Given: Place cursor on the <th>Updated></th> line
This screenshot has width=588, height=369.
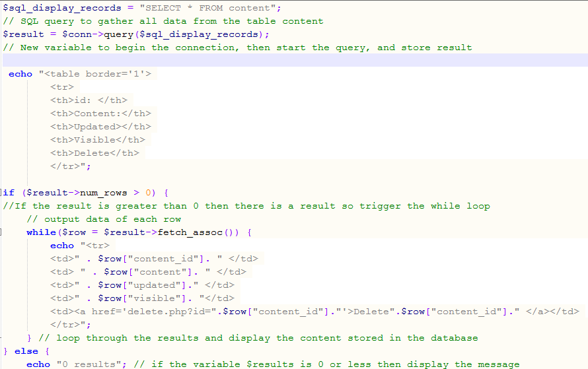Looking at the screenshot, I should click(x=100, y=127).
